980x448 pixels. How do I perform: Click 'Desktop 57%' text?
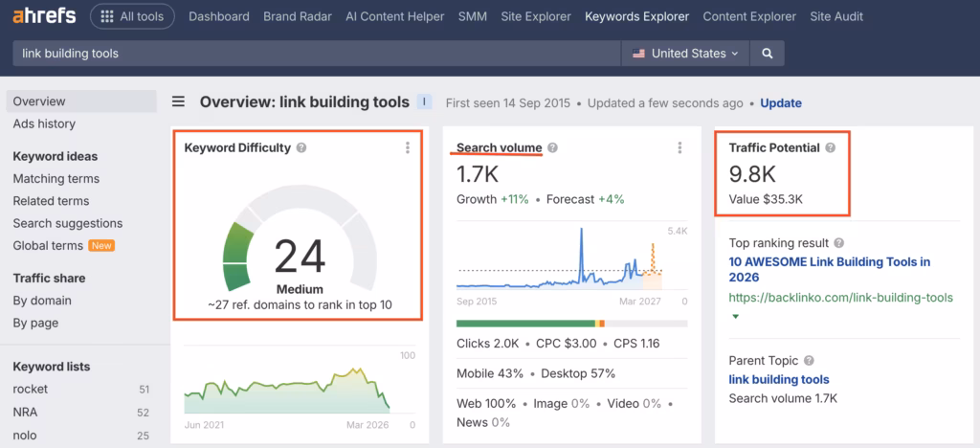(x=578, y=373)
